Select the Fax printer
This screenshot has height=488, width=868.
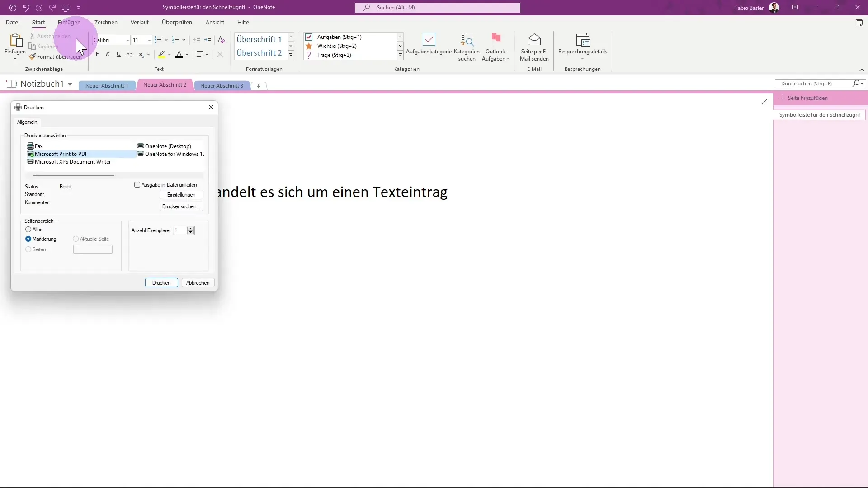(35, 146)
